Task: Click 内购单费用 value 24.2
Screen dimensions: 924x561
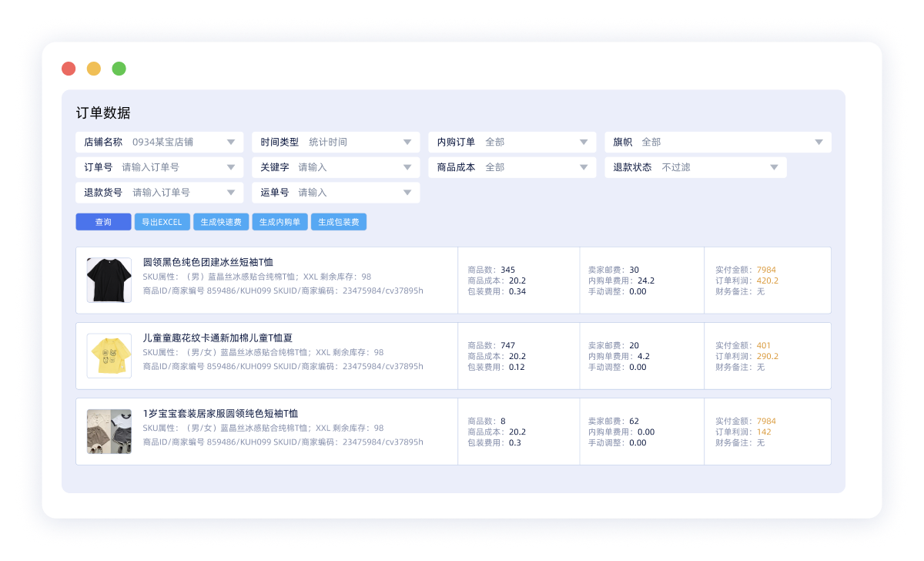Action: (x=646, y=280)
